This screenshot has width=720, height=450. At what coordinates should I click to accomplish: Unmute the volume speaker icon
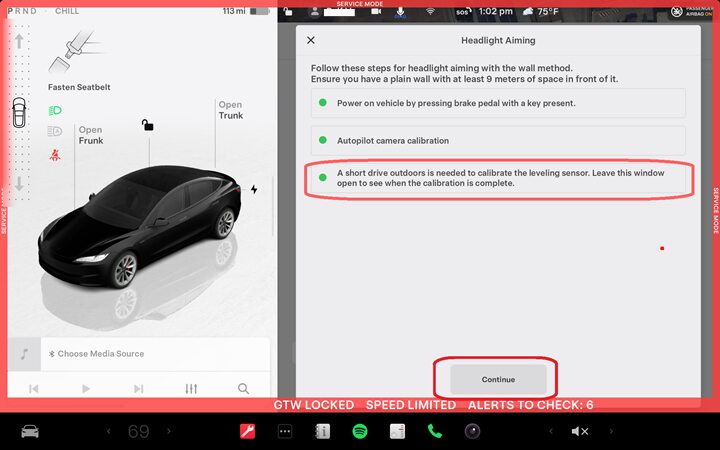pos(580,431)
